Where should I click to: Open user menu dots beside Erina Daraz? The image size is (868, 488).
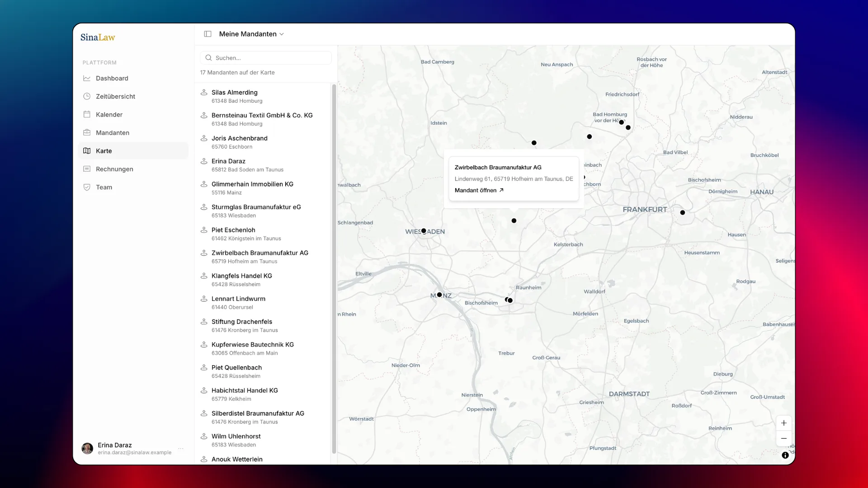[x=181, y=448]
